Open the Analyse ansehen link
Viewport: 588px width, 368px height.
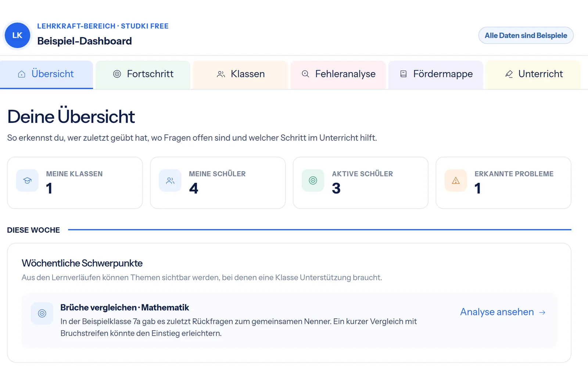(503, 312)
